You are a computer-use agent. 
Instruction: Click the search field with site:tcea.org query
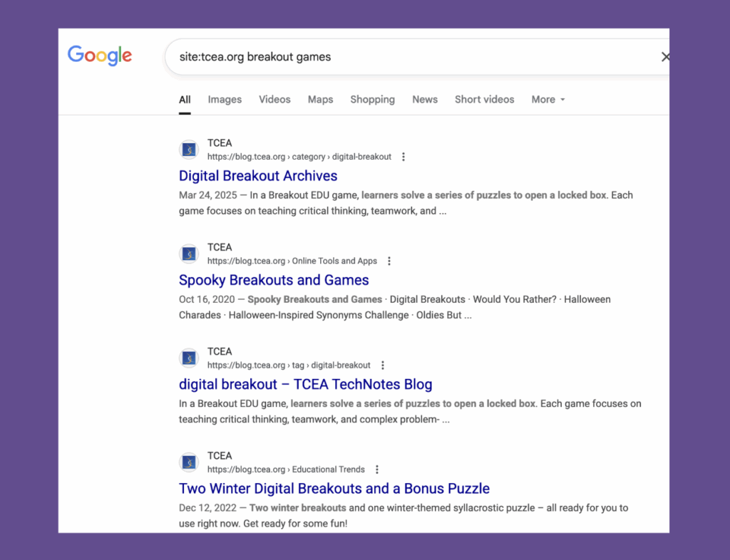[416, 57]
